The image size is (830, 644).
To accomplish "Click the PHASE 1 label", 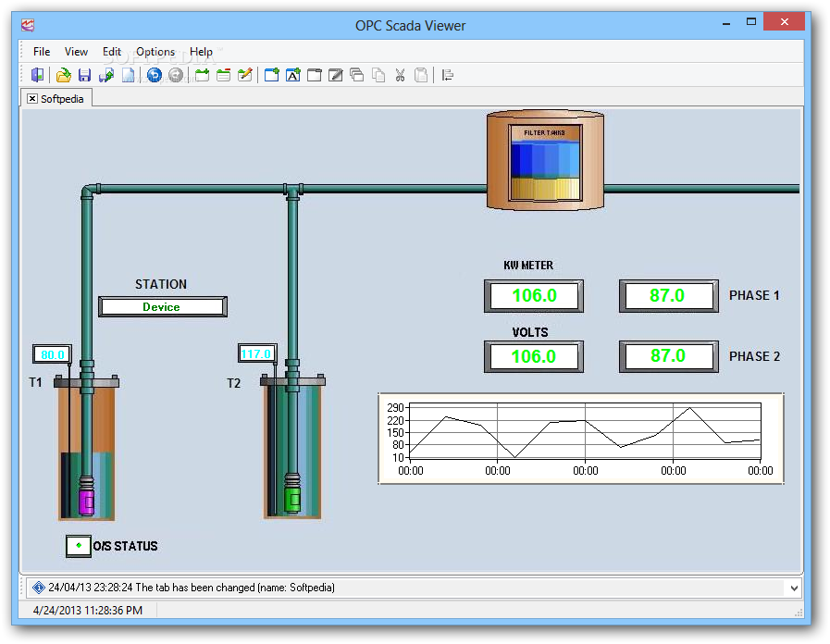I will [x=754, y=295].
